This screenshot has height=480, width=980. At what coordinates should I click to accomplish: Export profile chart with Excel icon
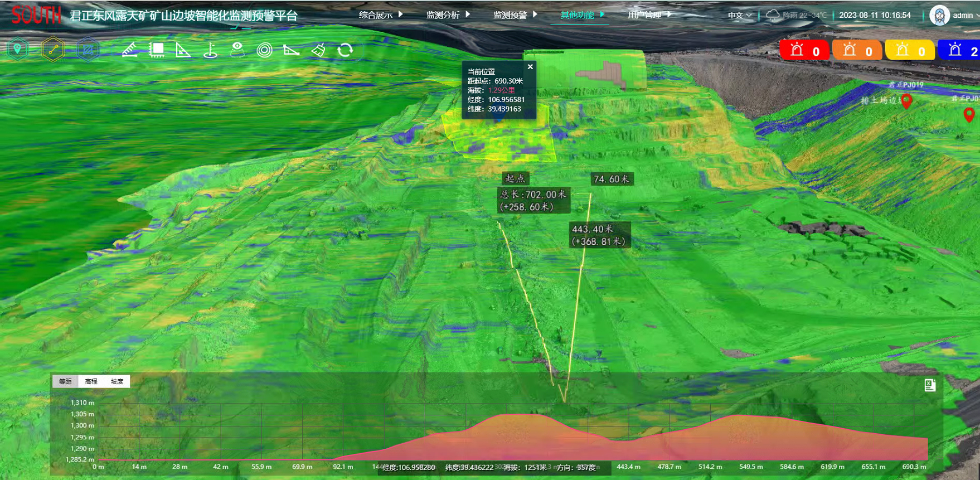point(930,385)
